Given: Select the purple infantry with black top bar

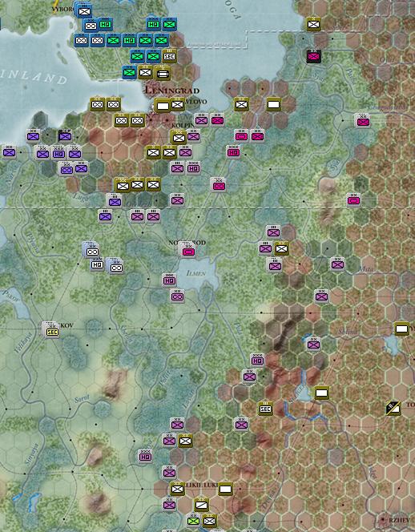Looking at the screenshot, I should (65, 136).
